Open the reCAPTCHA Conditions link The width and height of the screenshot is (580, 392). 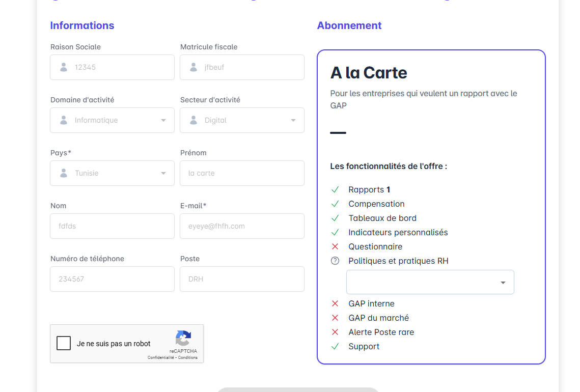coord(188,357)
